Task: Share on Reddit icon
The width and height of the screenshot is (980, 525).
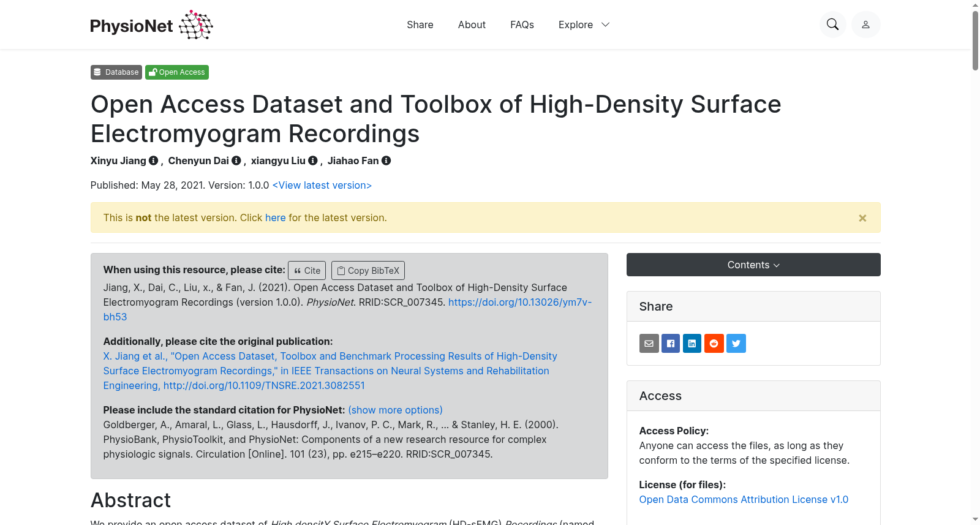Action: click(714, 343)
